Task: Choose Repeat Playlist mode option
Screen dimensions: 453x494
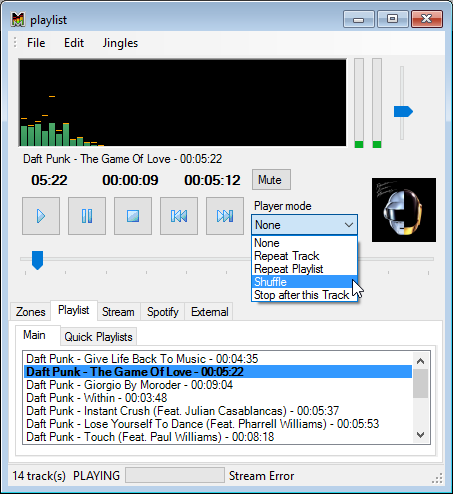Action: [304, 269]
